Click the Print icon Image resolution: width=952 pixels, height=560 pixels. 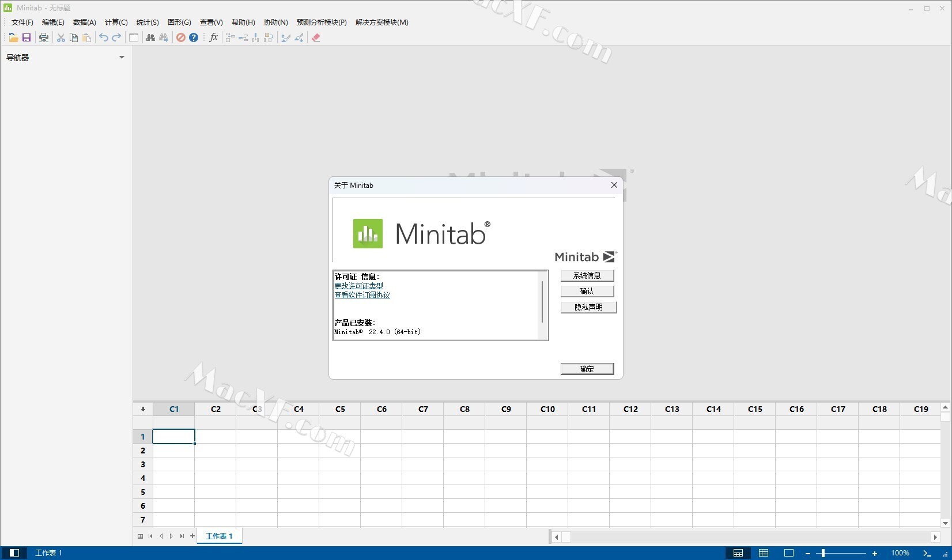click(x=44, y=37)
